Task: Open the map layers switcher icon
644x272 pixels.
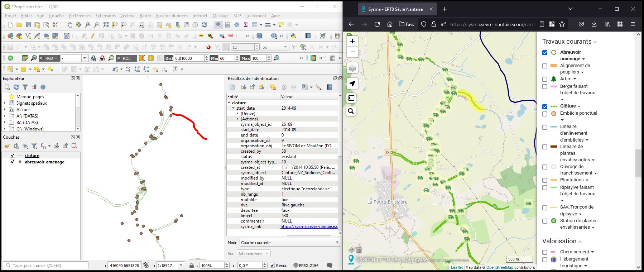Action: click(352, 68)
